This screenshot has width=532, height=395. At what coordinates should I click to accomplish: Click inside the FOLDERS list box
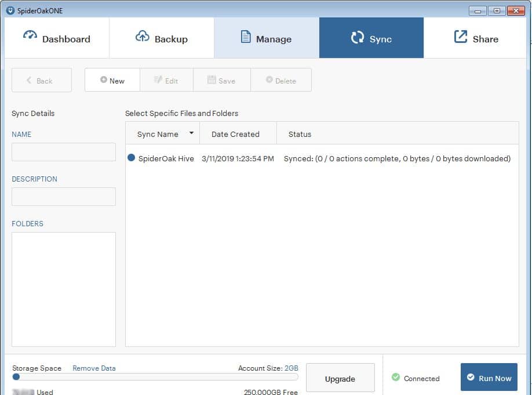64,289
